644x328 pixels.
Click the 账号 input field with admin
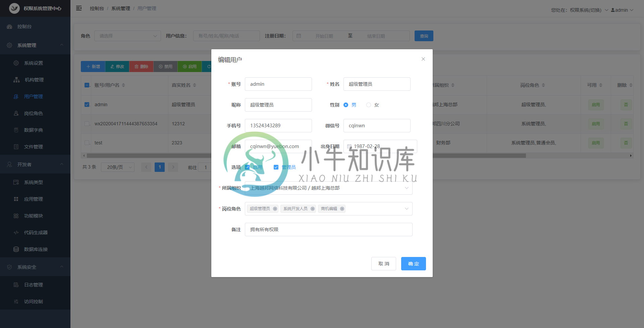(x=278, y=84)
